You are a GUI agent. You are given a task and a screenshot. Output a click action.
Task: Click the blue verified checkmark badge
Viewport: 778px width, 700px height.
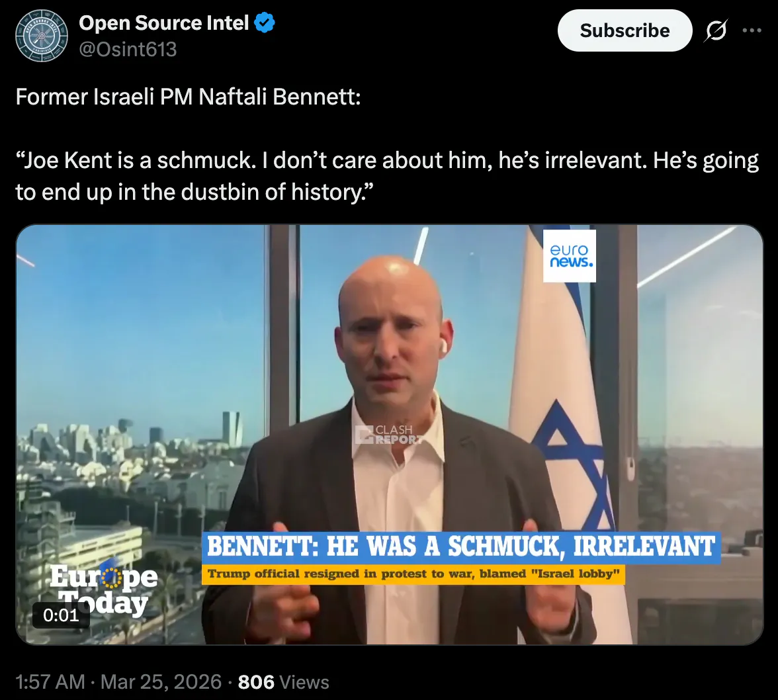click(x=265, y=22)
